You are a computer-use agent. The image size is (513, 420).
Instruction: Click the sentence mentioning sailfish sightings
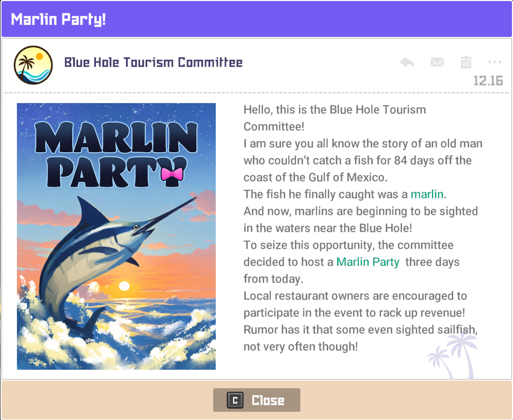(x=360, y=330)
